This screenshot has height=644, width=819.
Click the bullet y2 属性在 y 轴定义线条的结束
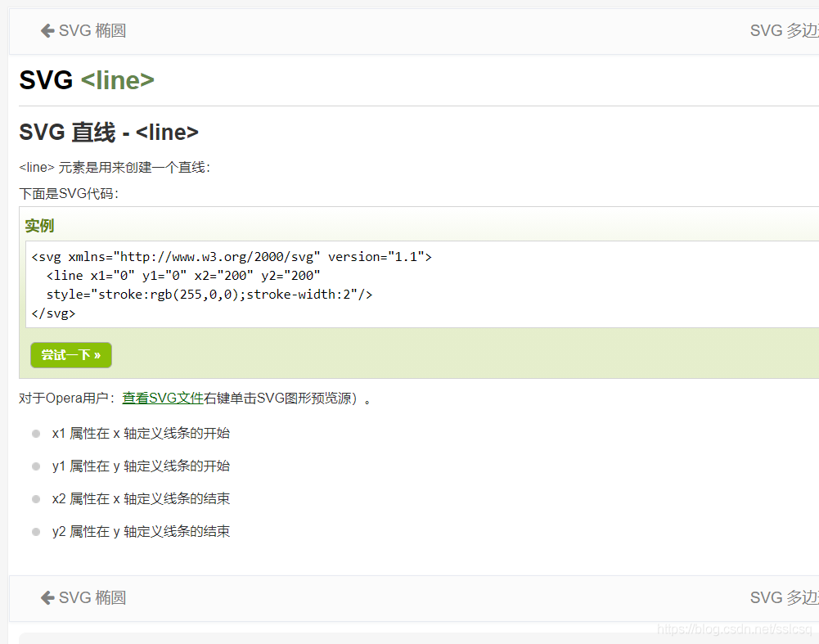click(x=141, y=531)
